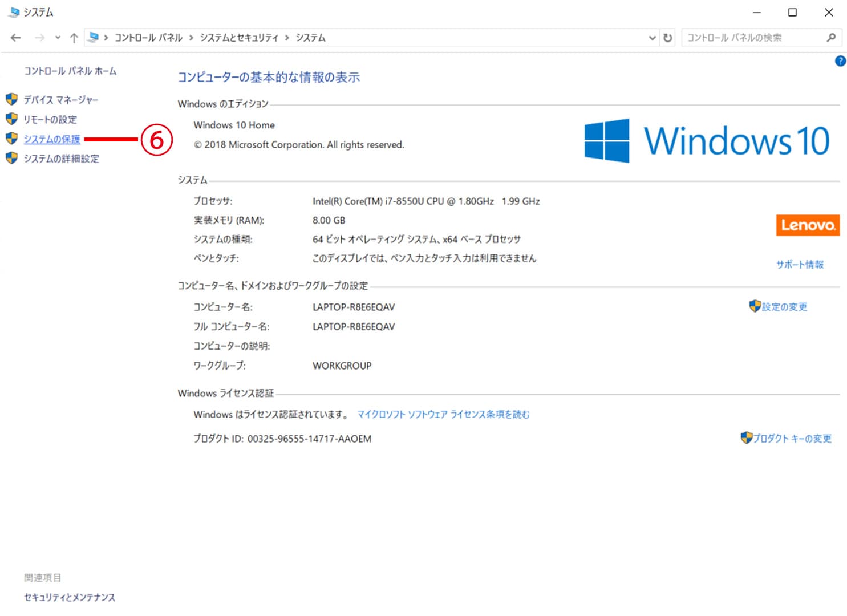Click the Back arrow navigation button
Viewport: 847px width, 616px height.
(16, 38)
